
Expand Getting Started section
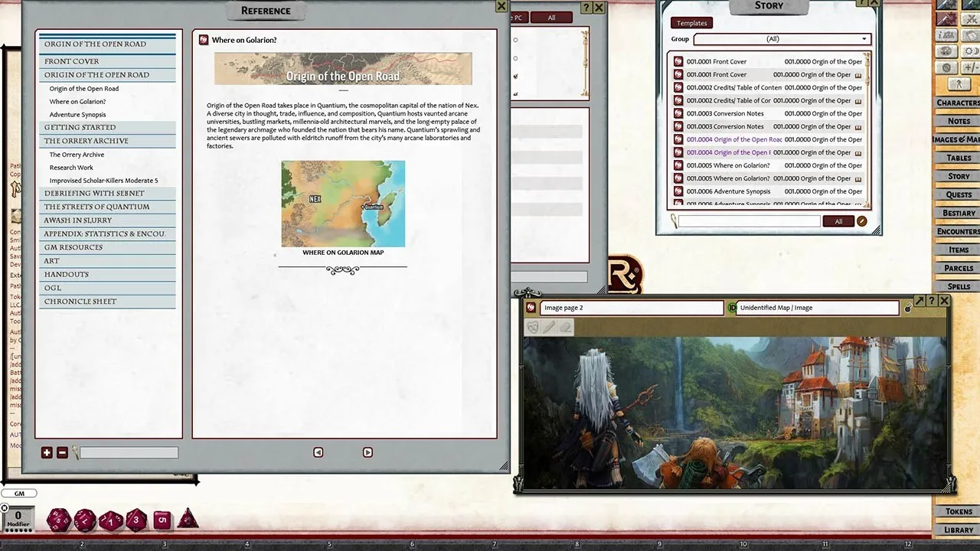[x=108, y=128]
